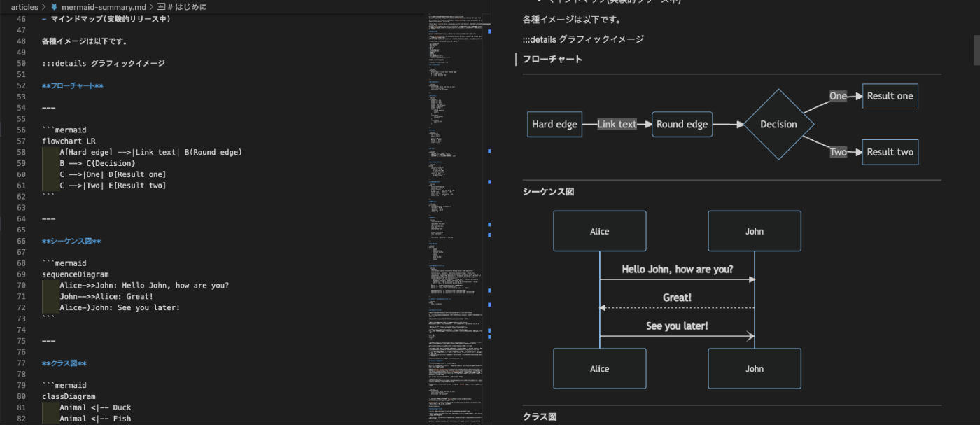980x425 pixels.
Task: Click the 'クラス図' heading in preview
Action: [540, 416]
